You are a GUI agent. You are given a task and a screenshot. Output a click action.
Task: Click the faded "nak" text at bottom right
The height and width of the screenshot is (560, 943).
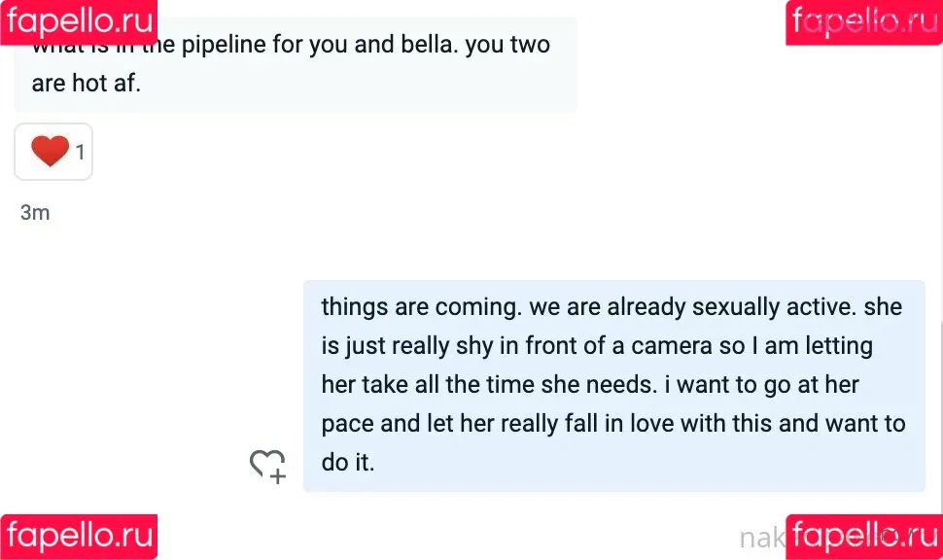point(761,538)
